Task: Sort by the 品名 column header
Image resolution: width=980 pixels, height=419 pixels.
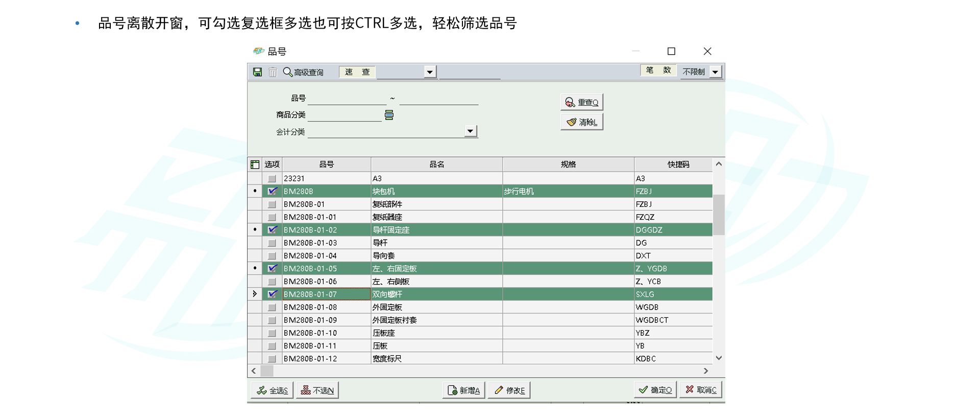Action: (436, 165)
